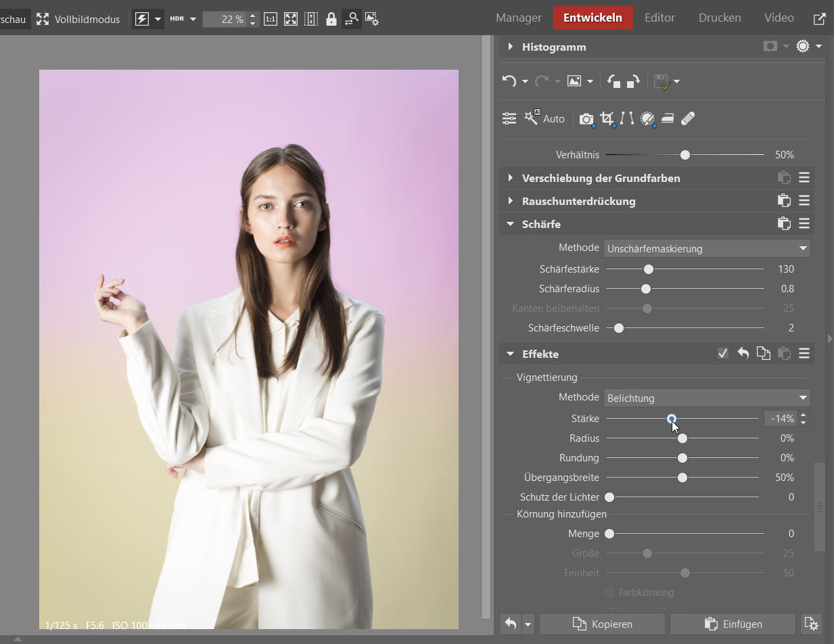Select the gradient filter tool
This screenshot has width=834, height=644.
point(668,119)
